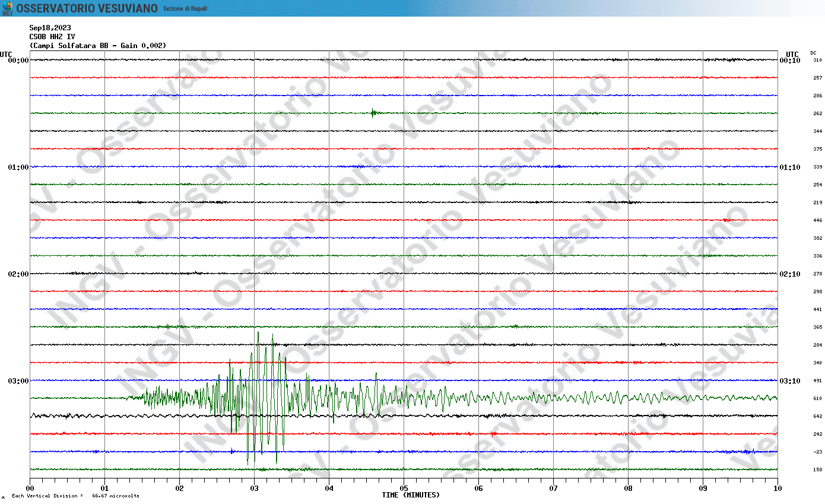Click the bottom axis tick label '08'
825x504 pixels.
pyautogui.click(x=628, y=489)
